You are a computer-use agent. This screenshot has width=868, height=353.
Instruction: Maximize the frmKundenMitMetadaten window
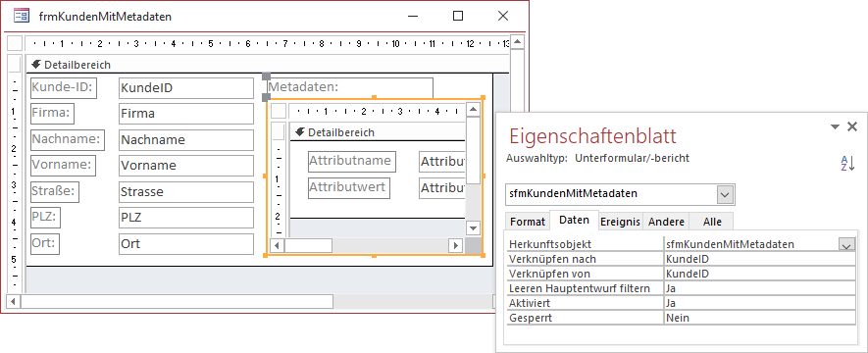point(458,16)
